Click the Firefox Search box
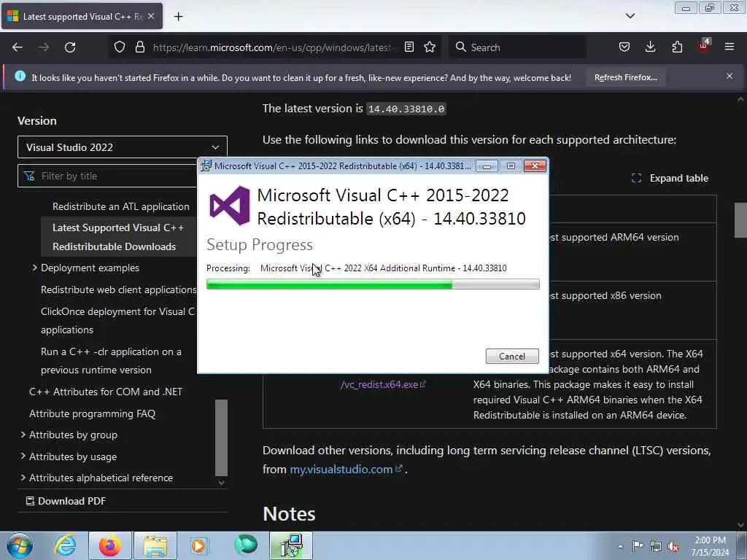Image resolution: width=747 pixels, height=560 pixels. (x=517, y=47)
